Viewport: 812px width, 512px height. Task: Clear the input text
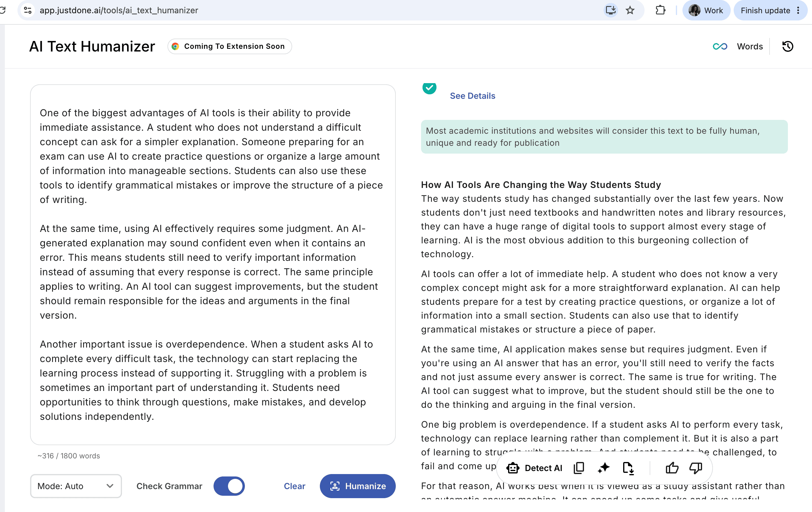pyautogui.click(x=294, y=486)
